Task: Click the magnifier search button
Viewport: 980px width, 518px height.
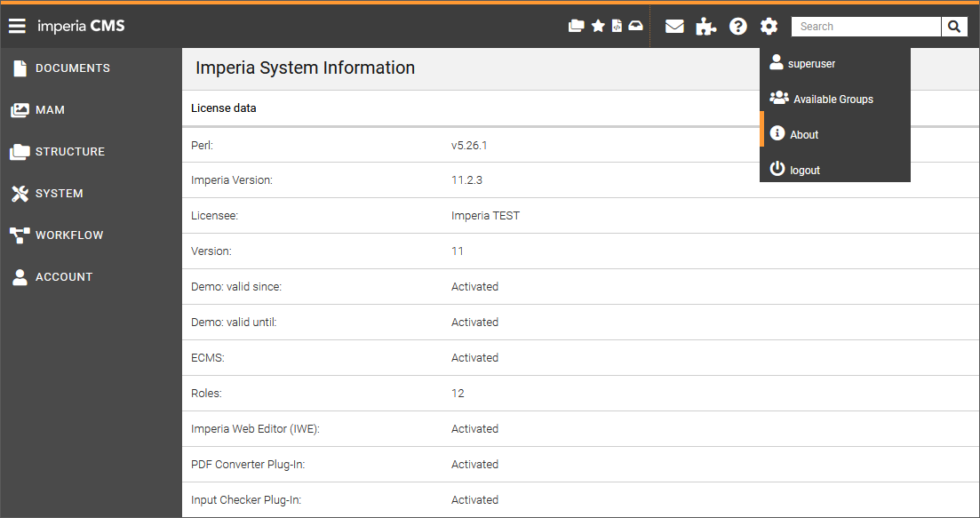Action: point(954,27)
